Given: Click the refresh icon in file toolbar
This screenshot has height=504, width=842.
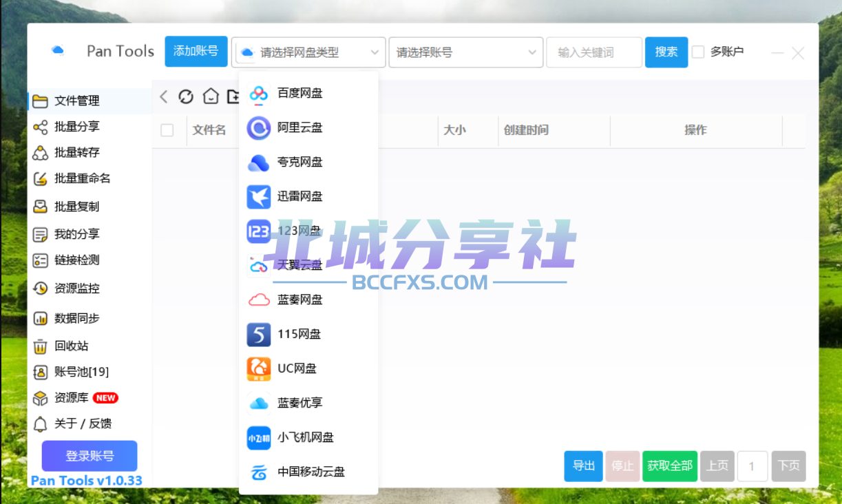Looking at the screenshot, I should coord(186,97).
